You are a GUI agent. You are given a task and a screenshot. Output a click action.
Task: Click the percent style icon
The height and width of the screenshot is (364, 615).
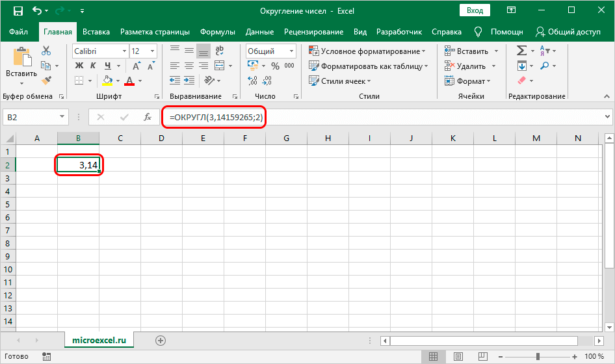(275, 66)
